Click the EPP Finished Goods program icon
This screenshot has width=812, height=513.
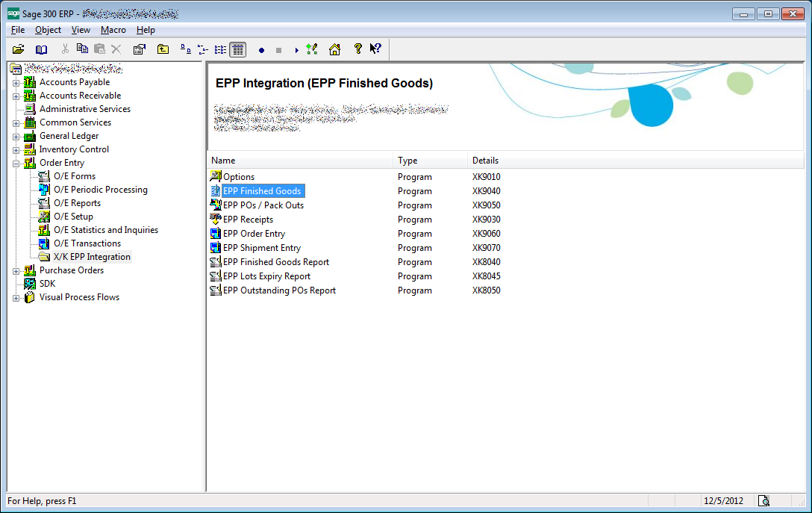[216, 190]
